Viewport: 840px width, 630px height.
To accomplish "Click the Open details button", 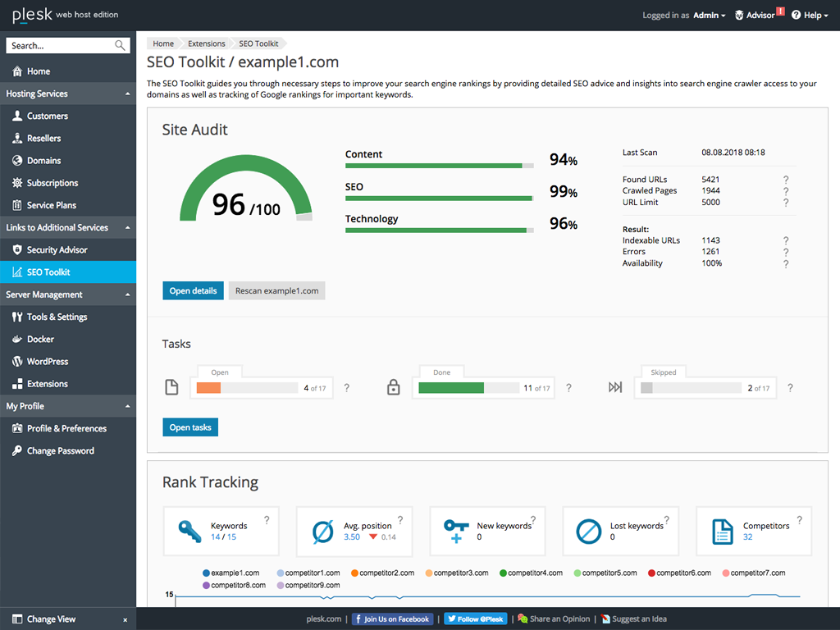I will [193, 290].
